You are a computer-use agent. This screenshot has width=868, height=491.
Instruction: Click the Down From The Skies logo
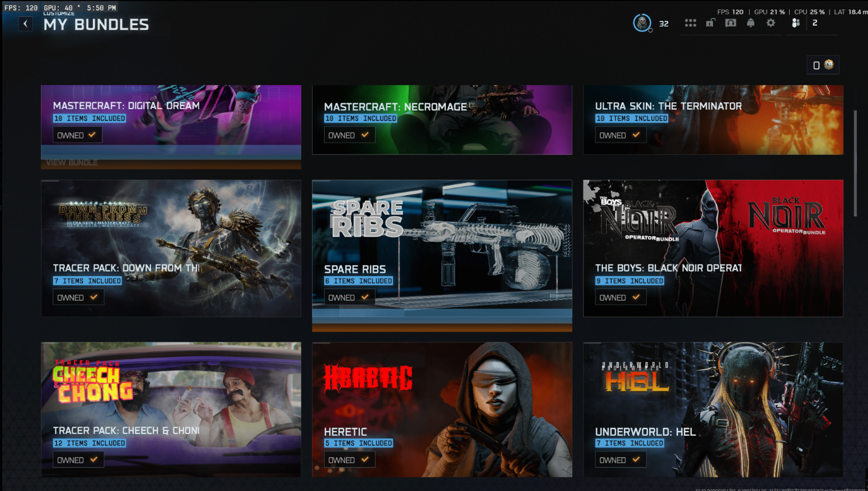(103, 215)
